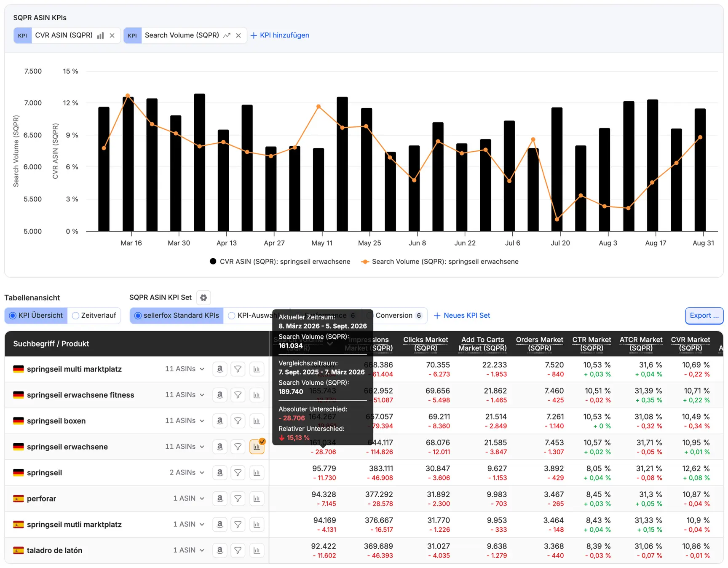Screen dimensions: 728x568
Task: Select KPI Übersicht table view
Action: 36,316
